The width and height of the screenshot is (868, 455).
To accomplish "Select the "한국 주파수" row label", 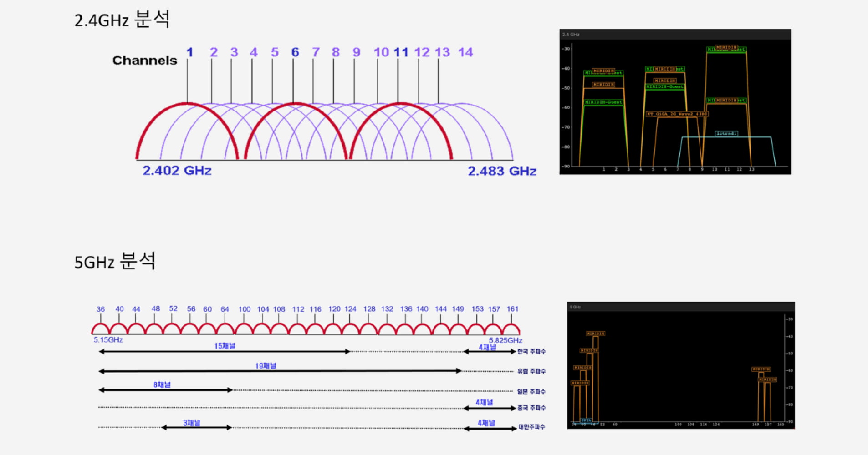I will pyautogui.click(x=531, y=352).
